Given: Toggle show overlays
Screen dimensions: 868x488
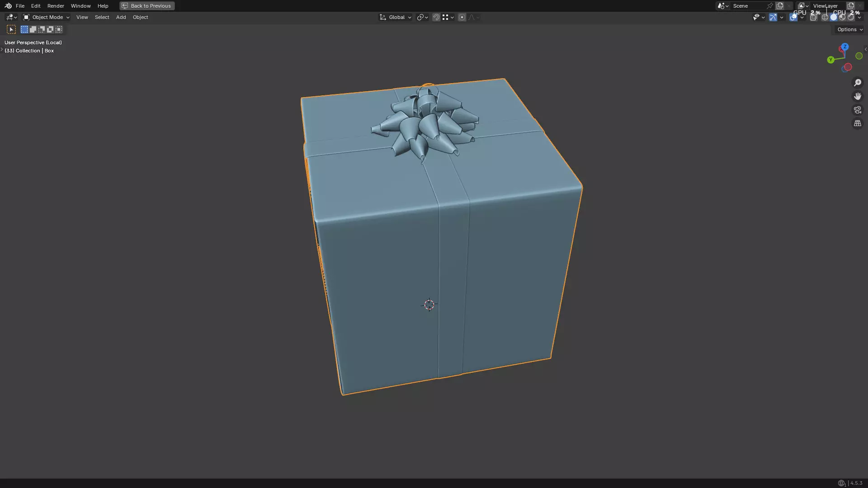Looking at the screenshot, I should [x=793, y=17].
